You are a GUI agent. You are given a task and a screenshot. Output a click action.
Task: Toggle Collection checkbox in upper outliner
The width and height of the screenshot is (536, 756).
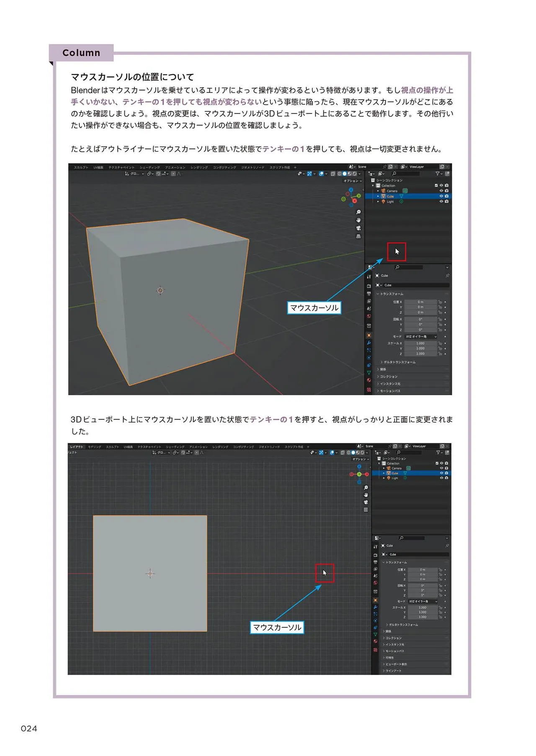436,185
